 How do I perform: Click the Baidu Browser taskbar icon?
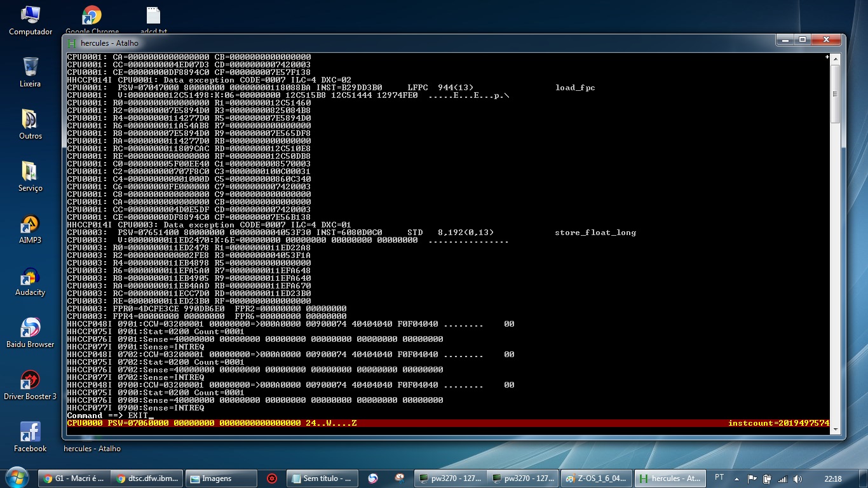tap(373, 478)
